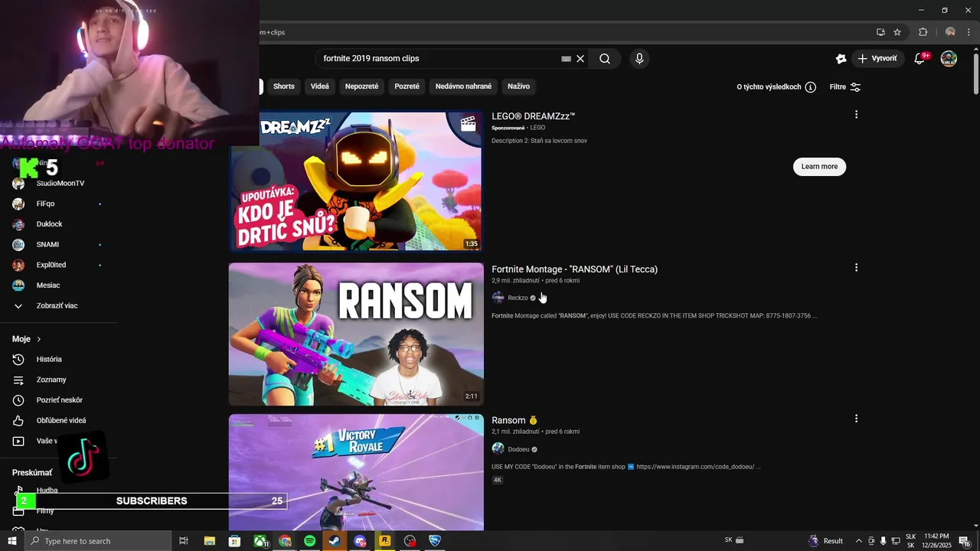
Task: Open more options for Dodoeu Ransom video
Action: [x=856, y=419]
